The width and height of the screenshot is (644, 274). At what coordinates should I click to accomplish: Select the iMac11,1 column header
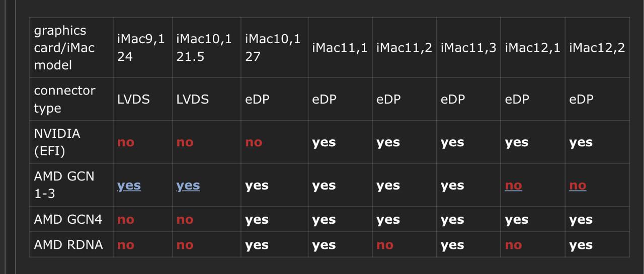(x=340, y=48)
